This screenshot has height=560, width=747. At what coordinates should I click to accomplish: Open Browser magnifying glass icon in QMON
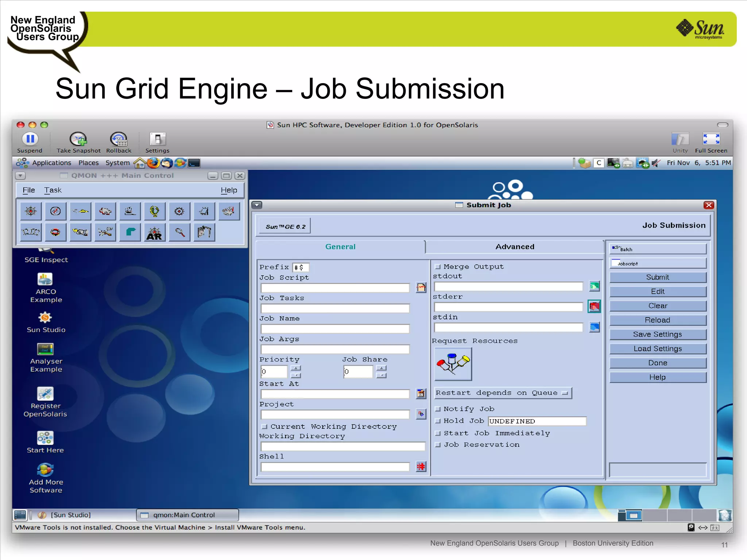pyautogui.click(x=179, y=232)
